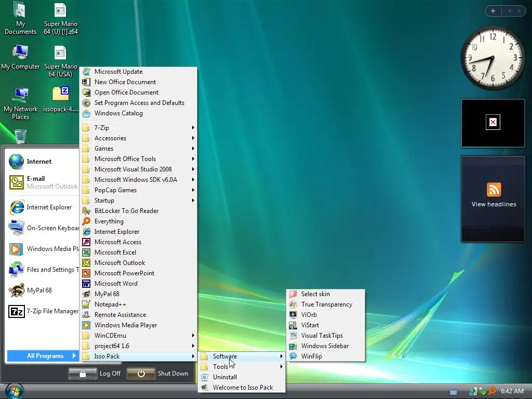The image size is (532, 399).
Task: Click the analog clock gadget
Action: [x=493, y=58]
